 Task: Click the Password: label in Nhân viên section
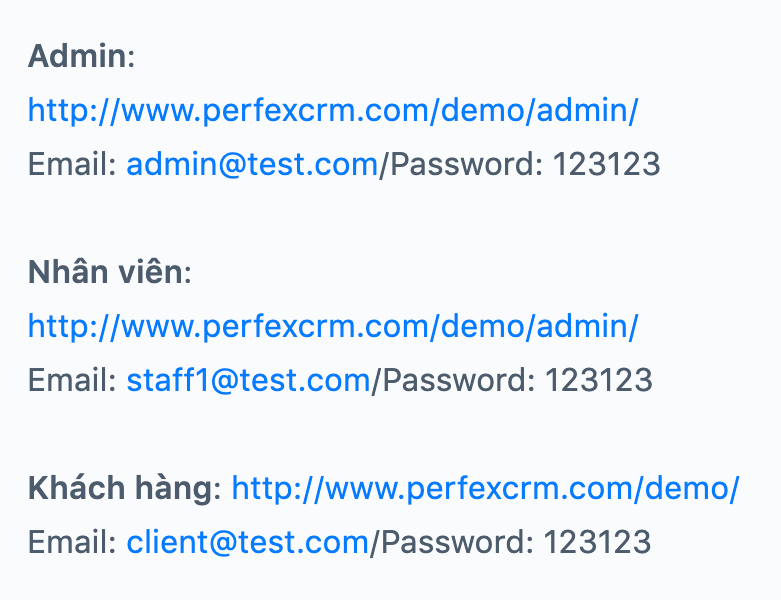click(459, 380)
